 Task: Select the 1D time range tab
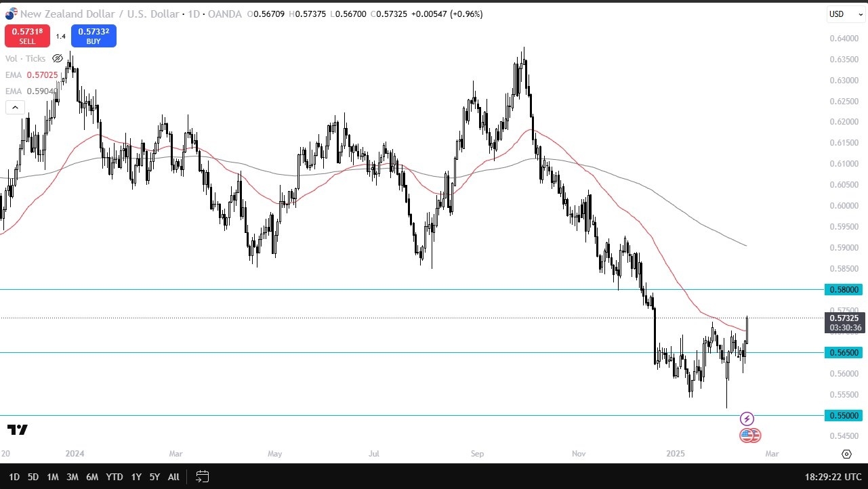click(x=14, y=477)
